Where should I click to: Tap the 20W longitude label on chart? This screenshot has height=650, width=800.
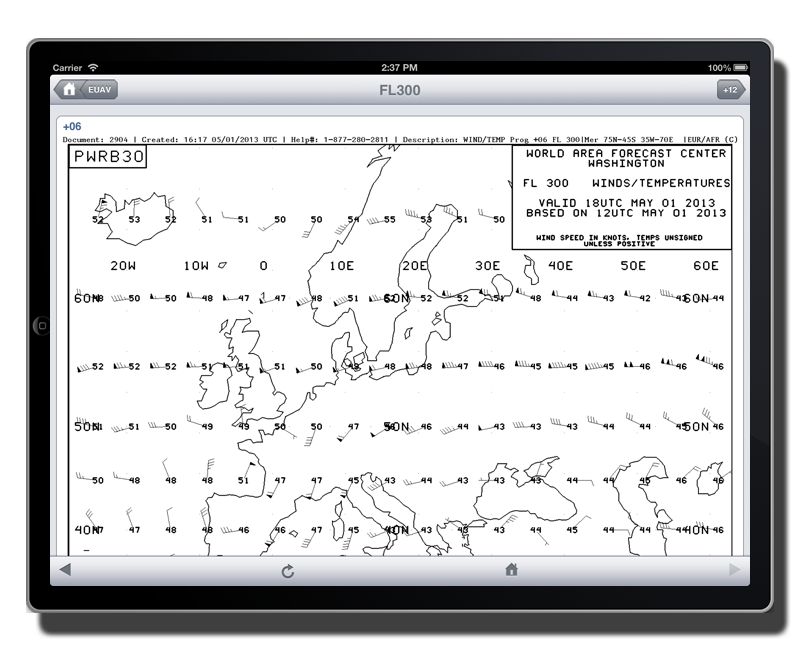[x=123, y=266]
